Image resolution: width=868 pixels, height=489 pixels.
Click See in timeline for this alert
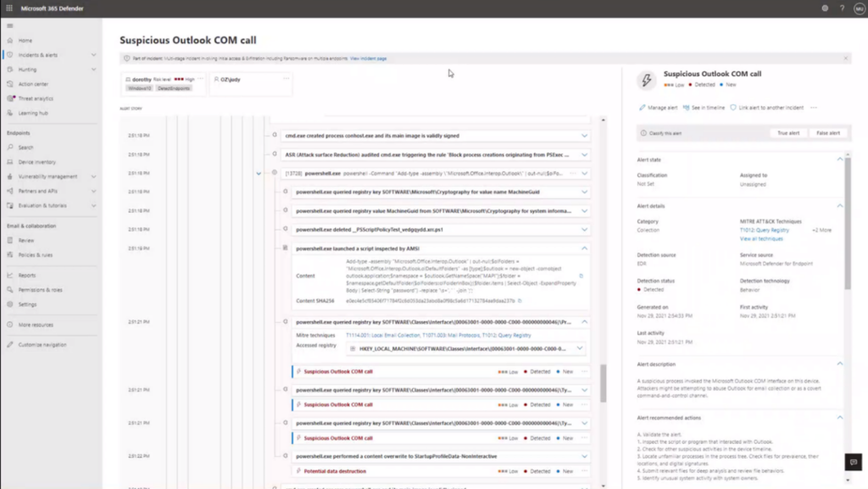(x=707, y=107)
